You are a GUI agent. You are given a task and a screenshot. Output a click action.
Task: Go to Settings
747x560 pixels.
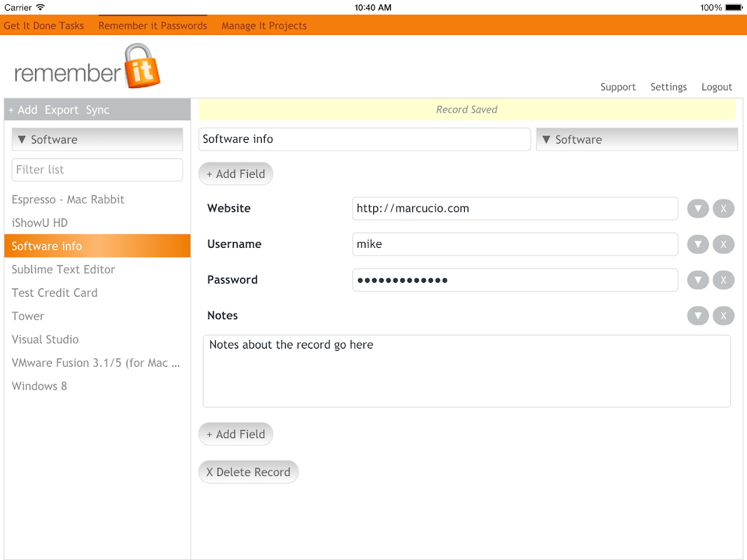(669, 87)
